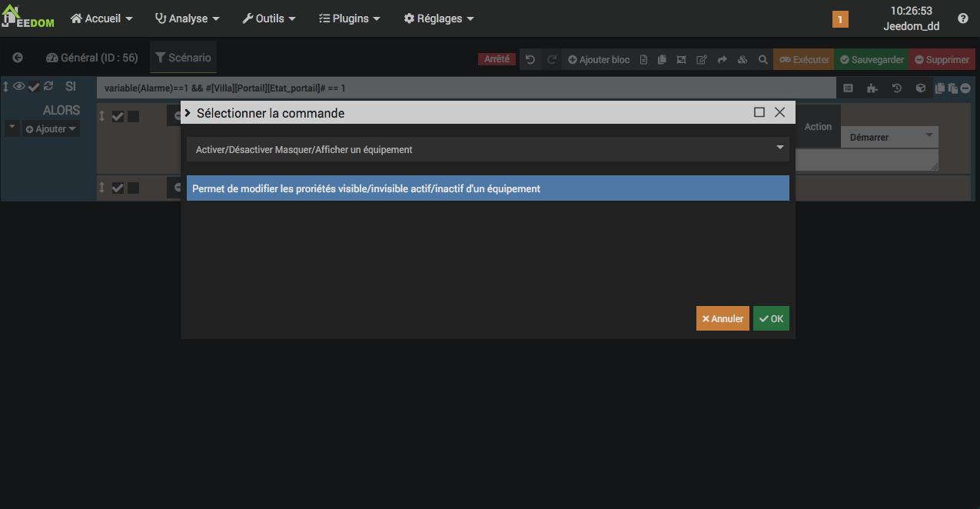This screenshot has height=509, width=980.
Task: Click the orange notification badge showing 1
Action: point(840,19)
